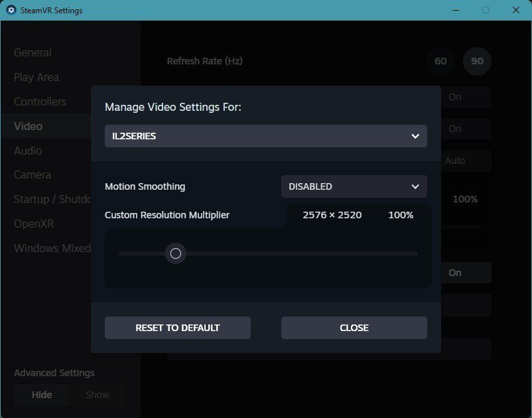Select the Play Area settings tab
This screenshot has width=532, height=418.
36,78
